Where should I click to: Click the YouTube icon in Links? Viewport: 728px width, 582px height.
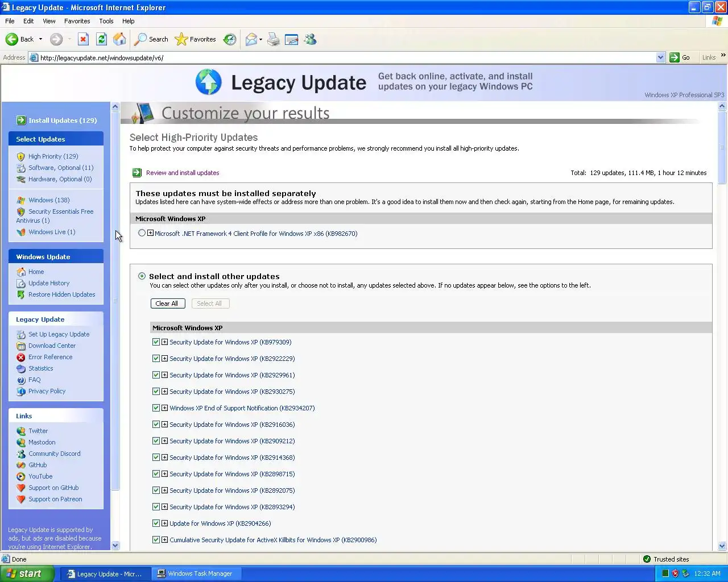(x=21, y=476)
